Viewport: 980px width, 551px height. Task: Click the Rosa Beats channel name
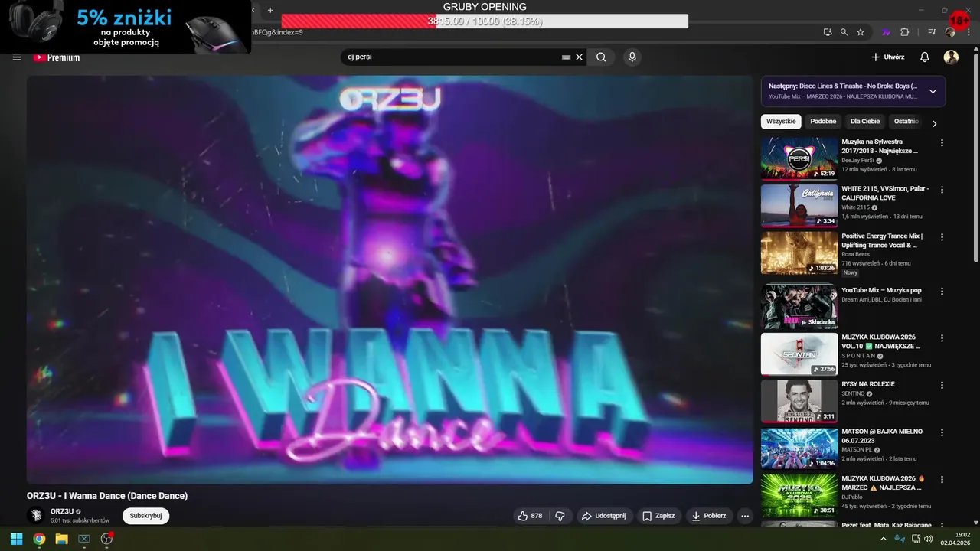[x=855, y=254]
